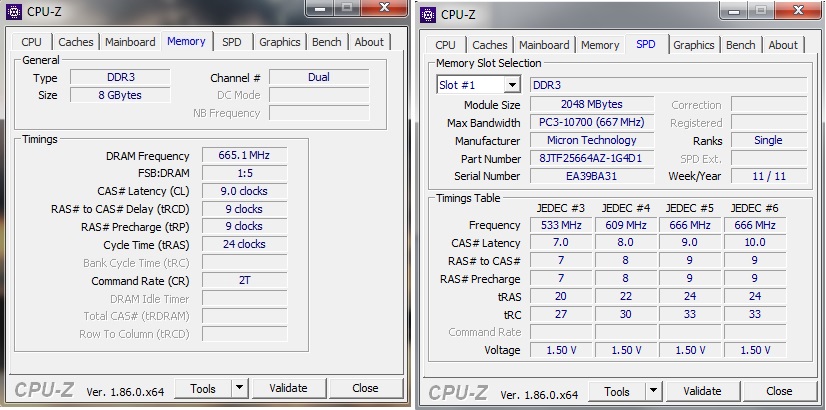
Task: Click the 533 MHz JEDEC #3 frequency cell
Action: coord(561,225)
